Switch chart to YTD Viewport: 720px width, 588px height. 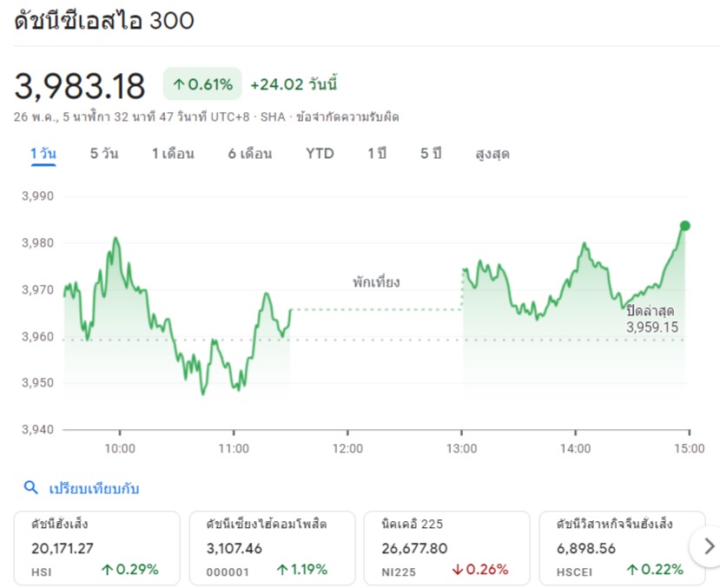click(x=320, y=154)
